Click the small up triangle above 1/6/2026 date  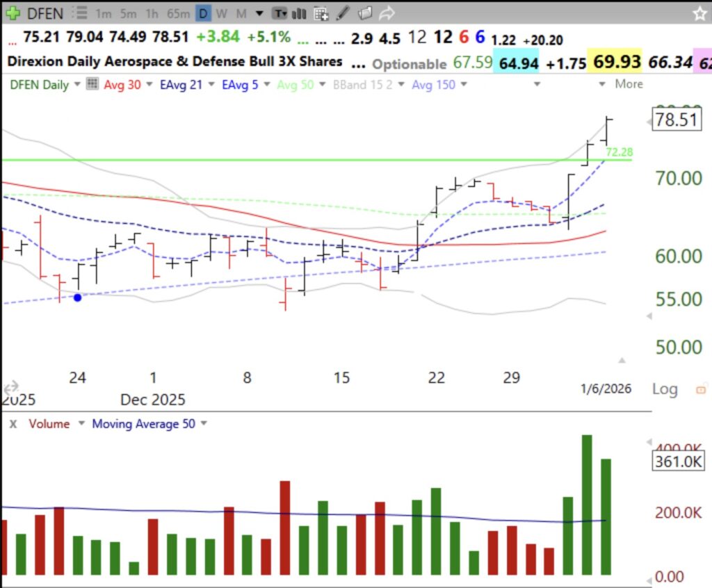(x=622, y=360)
